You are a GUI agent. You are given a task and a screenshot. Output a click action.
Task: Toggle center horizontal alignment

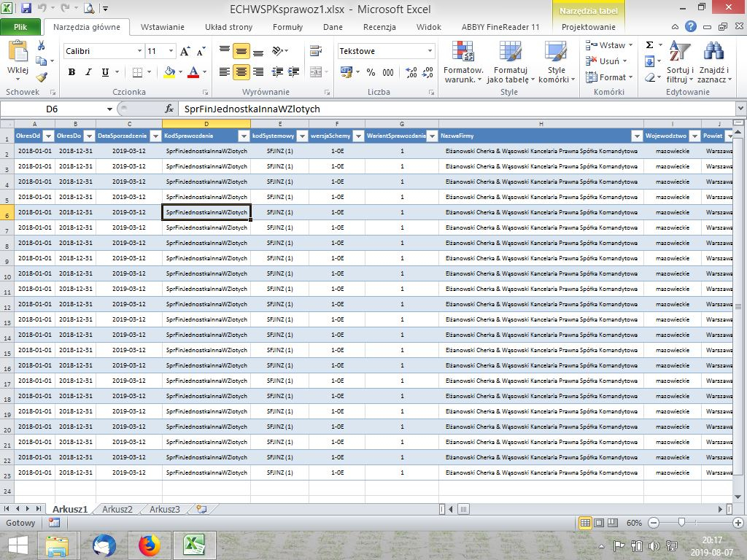coord(241,72)
